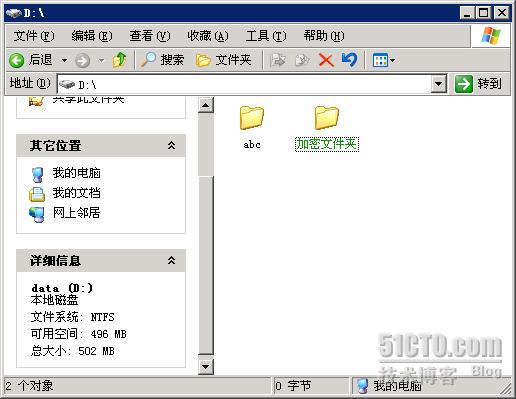Viewport: 516px width, 399px height.
Task: Click the blue Undo arrow icon
Action: [349, 60]
